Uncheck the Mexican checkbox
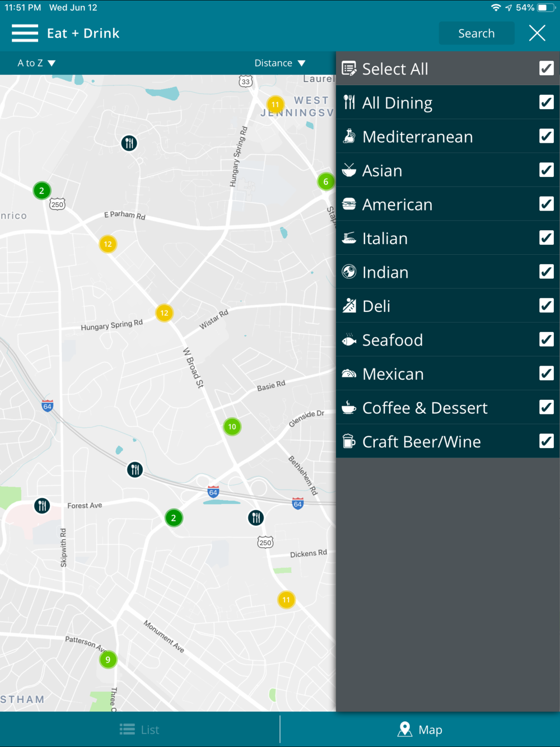Viewport: 560px width, 747px height. click(x=547, y=373)
